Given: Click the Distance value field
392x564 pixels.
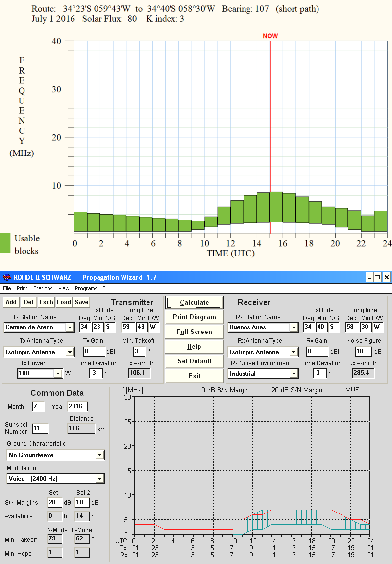Looking at the screenshot, I should pyautogui.click(x=81, y=429).
